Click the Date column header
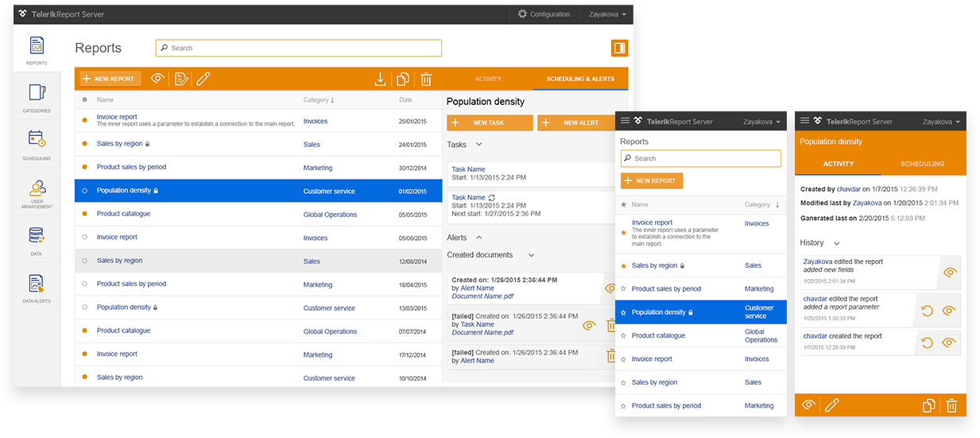The height and width of the screenshot is (438, 980). [x=406, y=100]
